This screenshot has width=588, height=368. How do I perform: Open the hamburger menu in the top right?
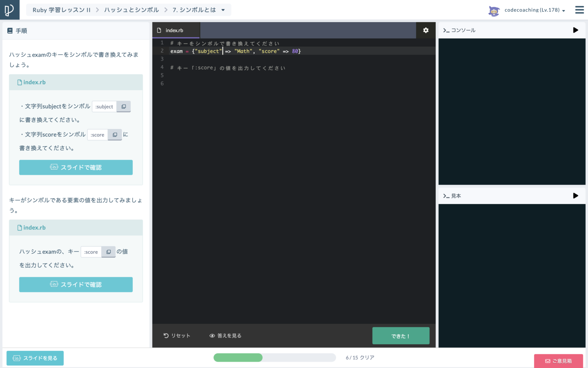tap(579, 10)
